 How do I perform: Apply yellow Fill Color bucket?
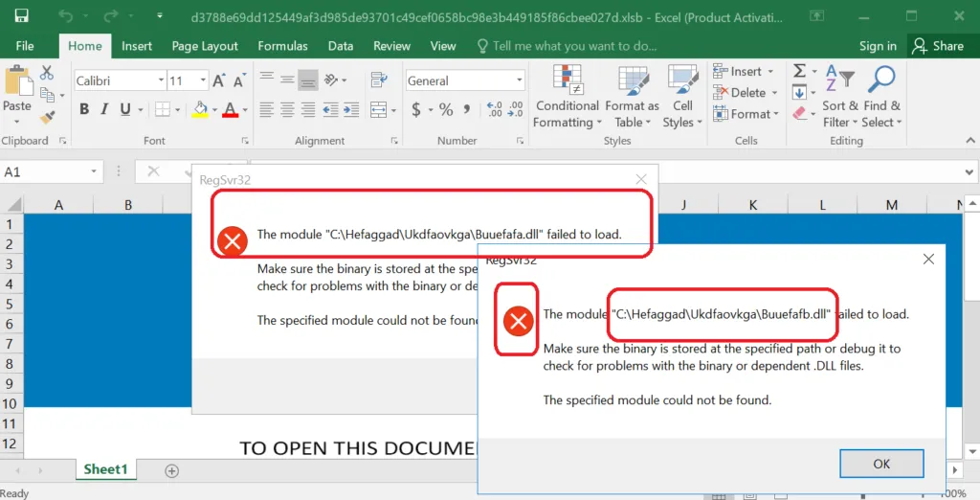point(200,109)
